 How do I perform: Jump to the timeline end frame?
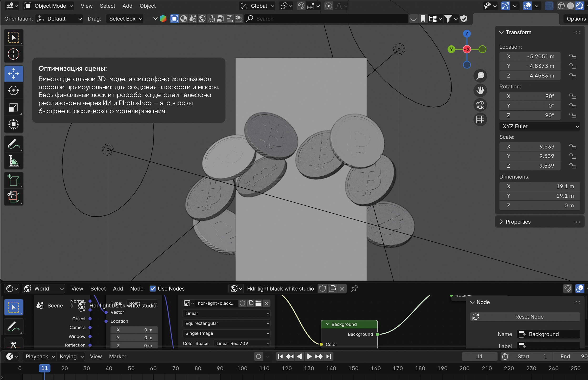point(329,356)
